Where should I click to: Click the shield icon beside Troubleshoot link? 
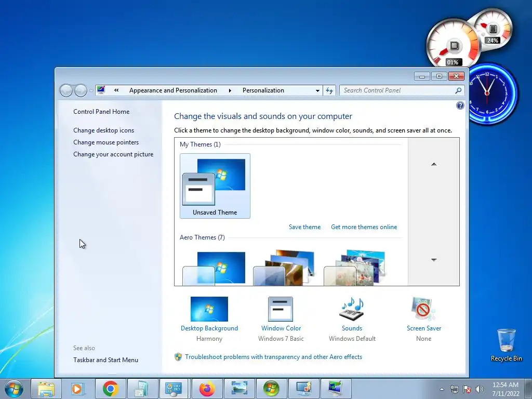tap(178, 357)
